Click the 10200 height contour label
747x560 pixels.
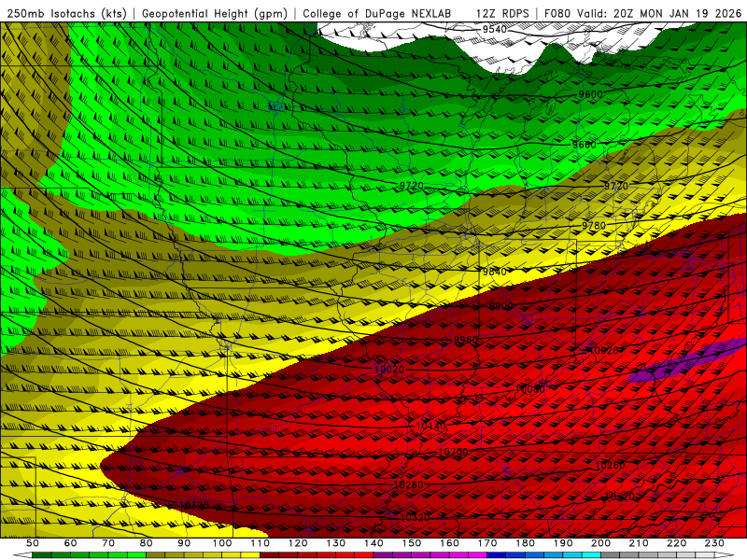point(453,452)
